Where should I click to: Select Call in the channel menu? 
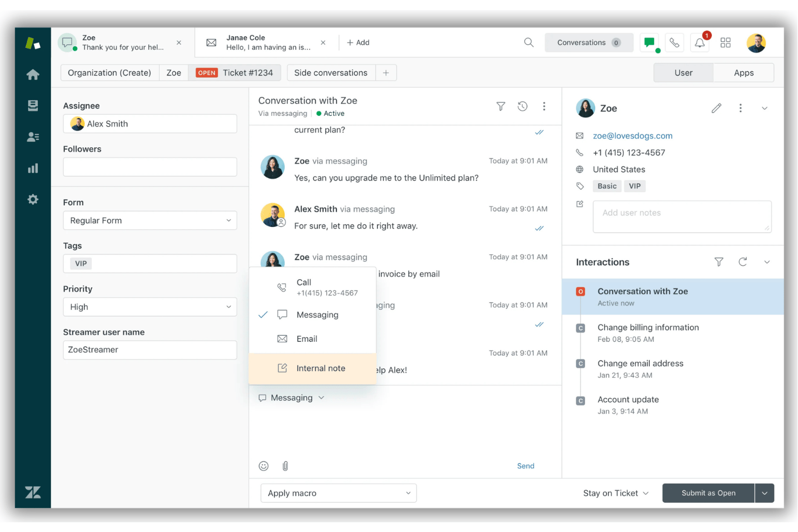(x=312, y=287)
